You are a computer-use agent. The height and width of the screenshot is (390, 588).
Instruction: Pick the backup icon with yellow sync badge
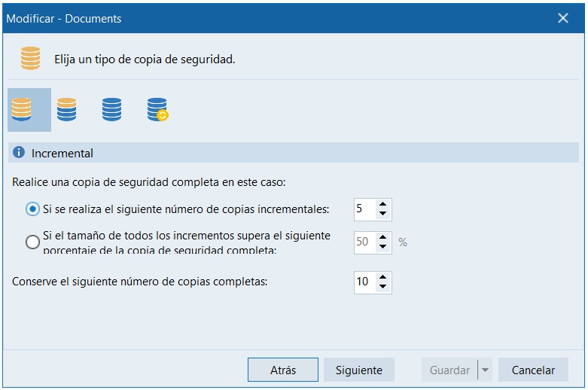[x=157, y=110]
